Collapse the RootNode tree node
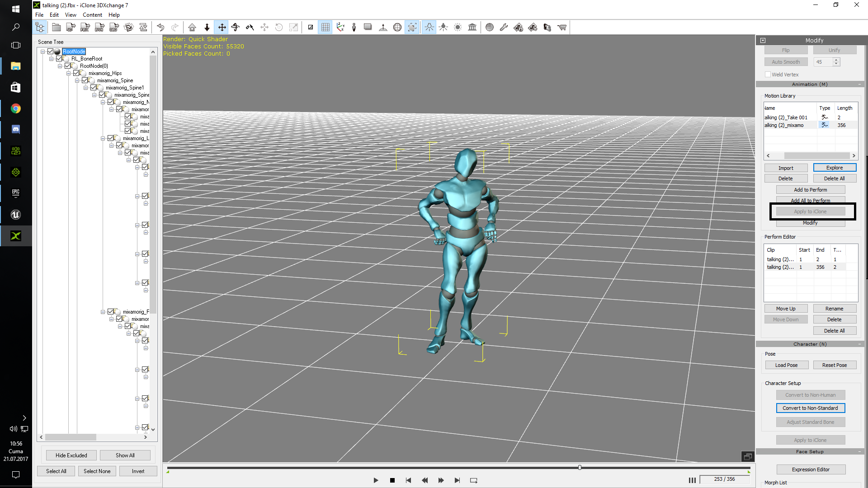The width and height of the screenshot is (868, 488). 43,52
